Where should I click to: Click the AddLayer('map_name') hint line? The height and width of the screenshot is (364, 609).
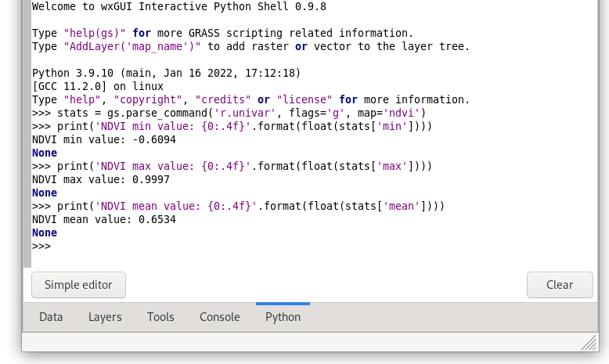click(251, 46)
